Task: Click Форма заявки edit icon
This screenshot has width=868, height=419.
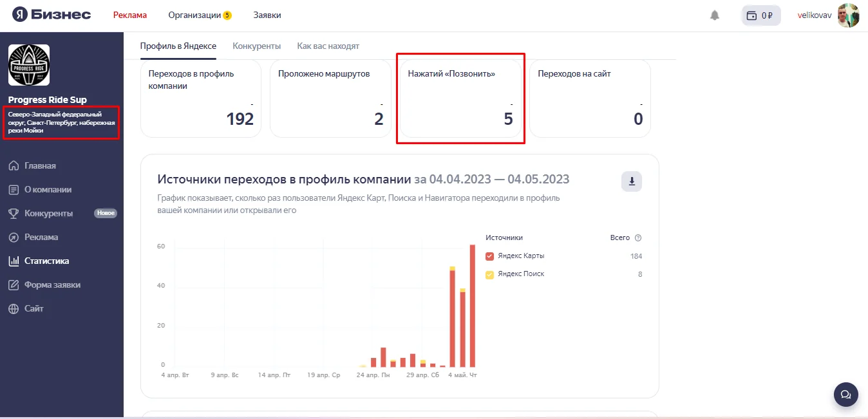Action: click(14, 284)
